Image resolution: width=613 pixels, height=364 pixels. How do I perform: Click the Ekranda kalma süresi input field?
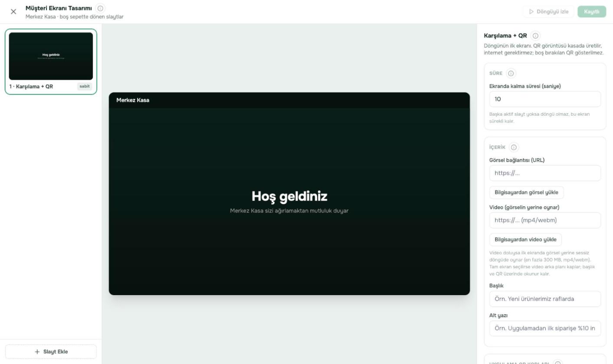coord(545,99)
